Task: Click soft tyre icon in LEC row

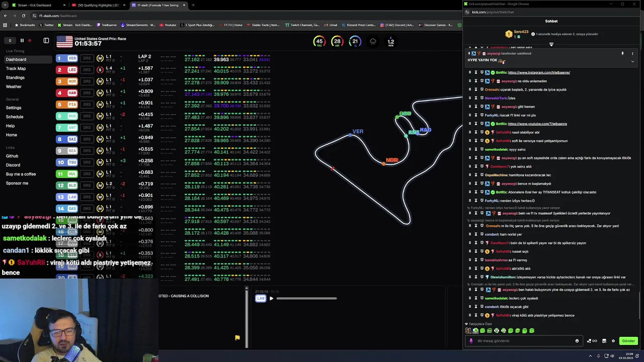Action: pos(100,70)
